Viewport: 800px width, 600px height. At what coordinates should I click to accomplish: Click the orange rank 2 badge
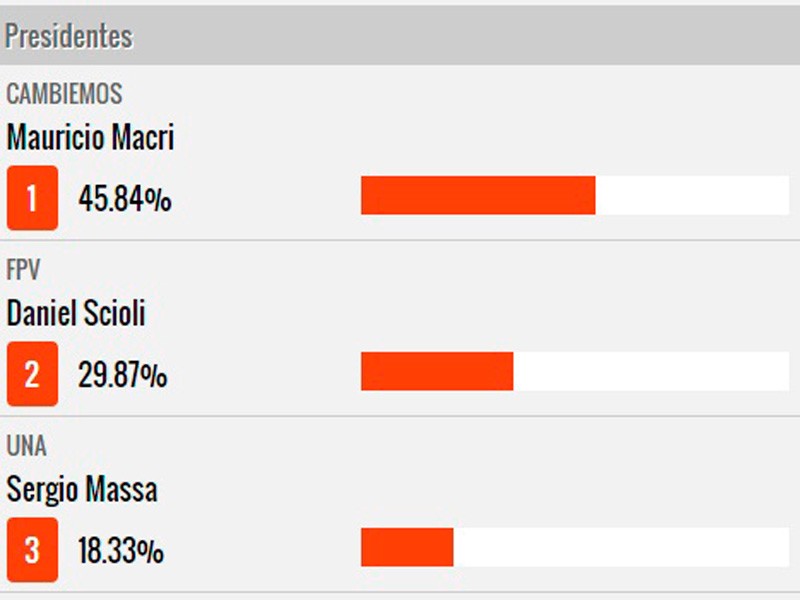point(32,374)
